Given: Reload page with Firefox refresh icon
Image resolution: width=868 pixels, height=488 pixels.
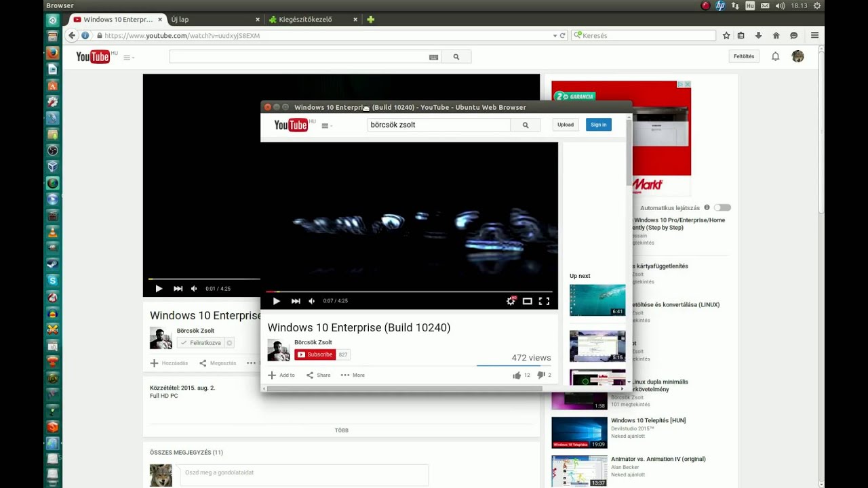Looking at the screenshot, I should click(562, 35).
